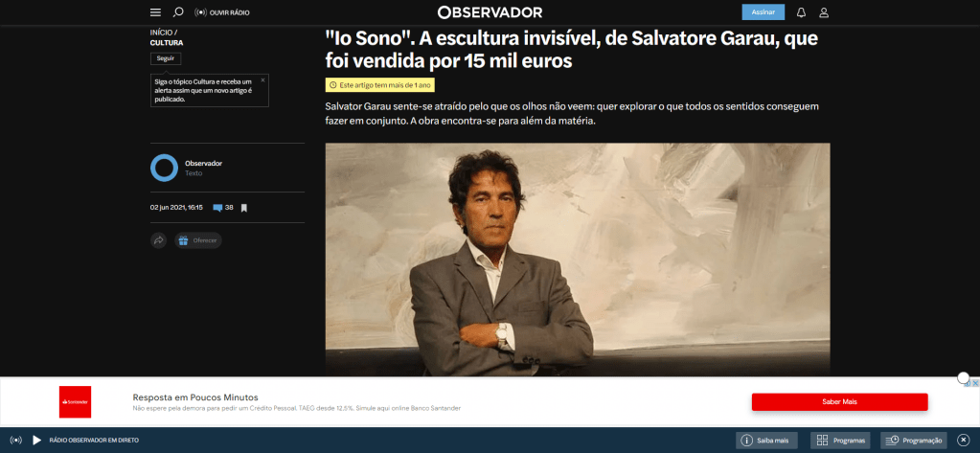Click the search magnifier icon
The width and height of the screenshot is (980, 453).
178,11
